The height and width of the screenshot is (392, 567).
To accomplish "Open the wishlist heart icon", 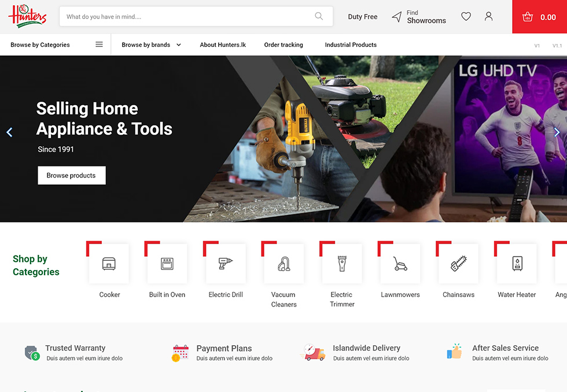I will tap(466, 16).
